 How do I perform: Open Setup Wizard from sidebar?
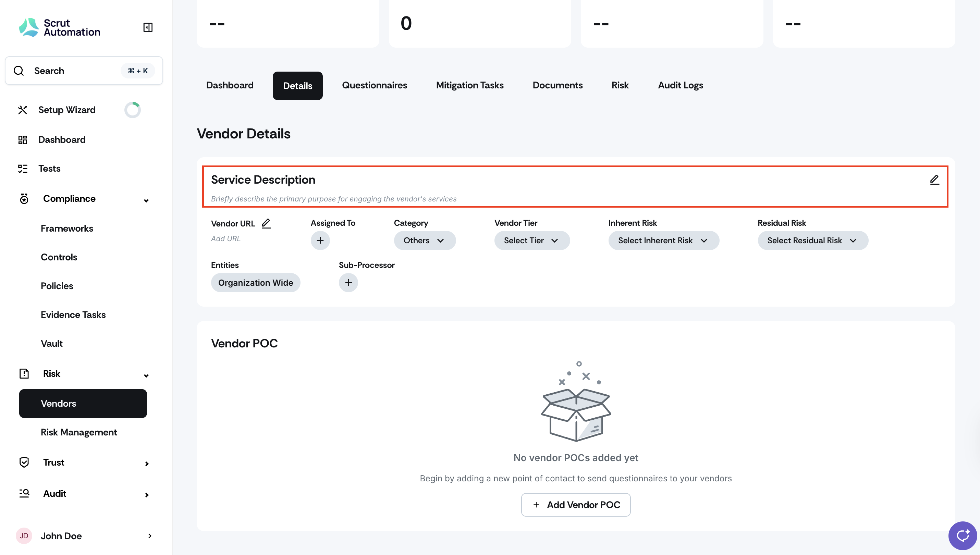click(67, 110)
